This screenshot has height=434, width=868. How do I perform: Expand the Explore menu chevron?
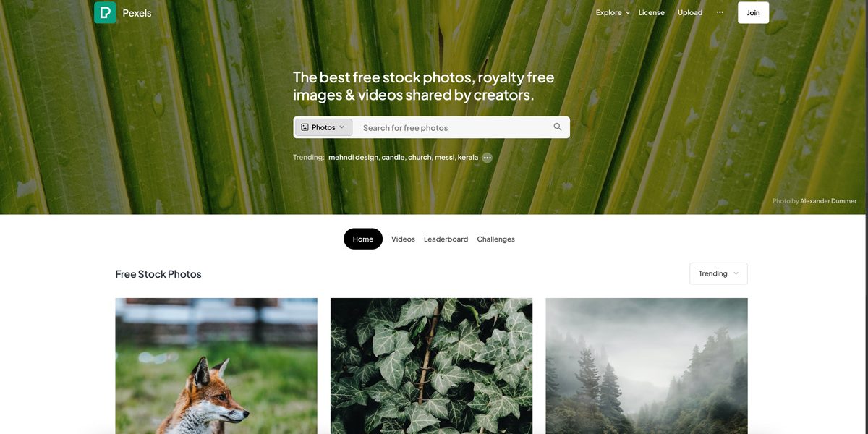point(628,13)
